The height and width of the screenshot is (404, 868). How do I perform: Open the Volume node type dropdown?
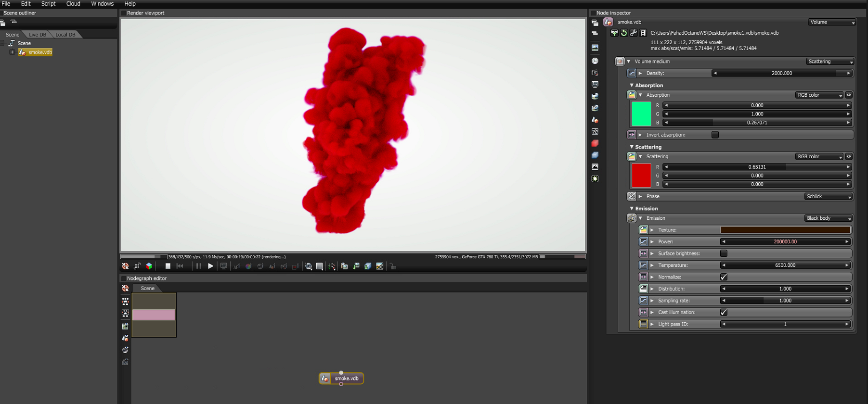coord(832,22)
